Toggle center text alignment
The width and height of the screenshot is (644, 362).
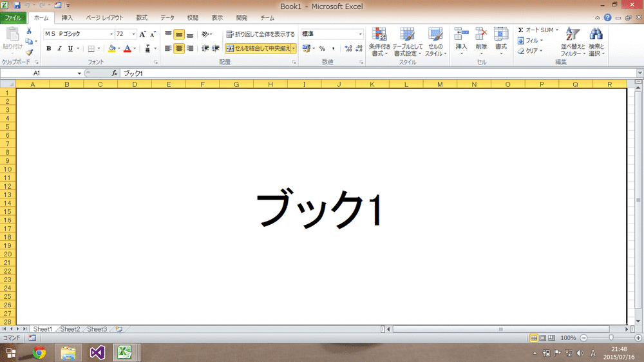(x=179, y=48)
